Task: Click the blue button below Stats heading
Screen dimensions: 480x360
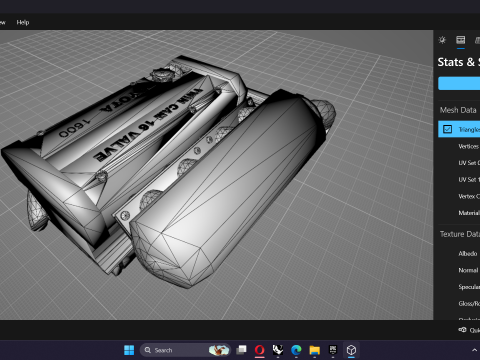Action: (459, 83)
